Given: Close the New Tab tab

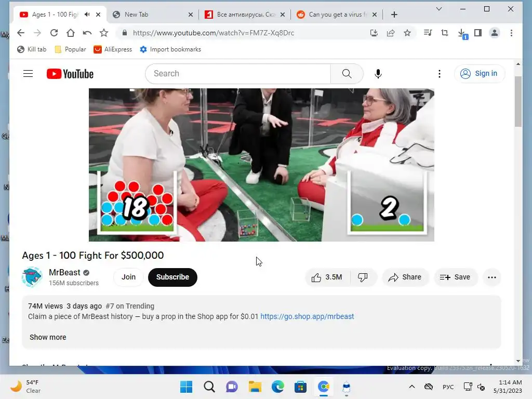Looking at the screenshot, I should pos(191,15).
